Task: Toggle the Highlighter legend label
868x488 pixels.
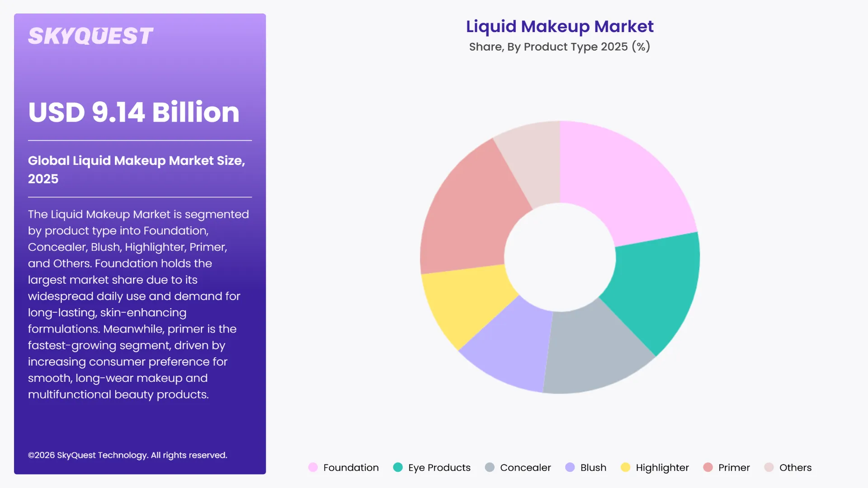Action: coord(662,468)
